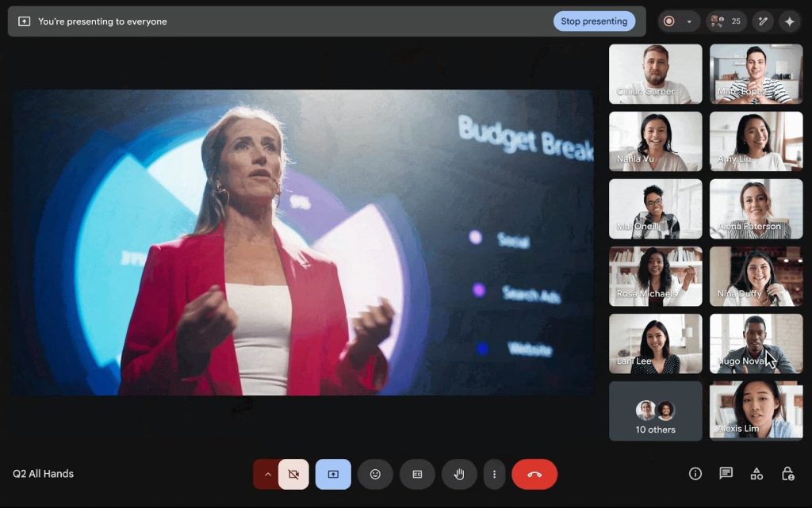Leave the call with the red button

[534, 474]
